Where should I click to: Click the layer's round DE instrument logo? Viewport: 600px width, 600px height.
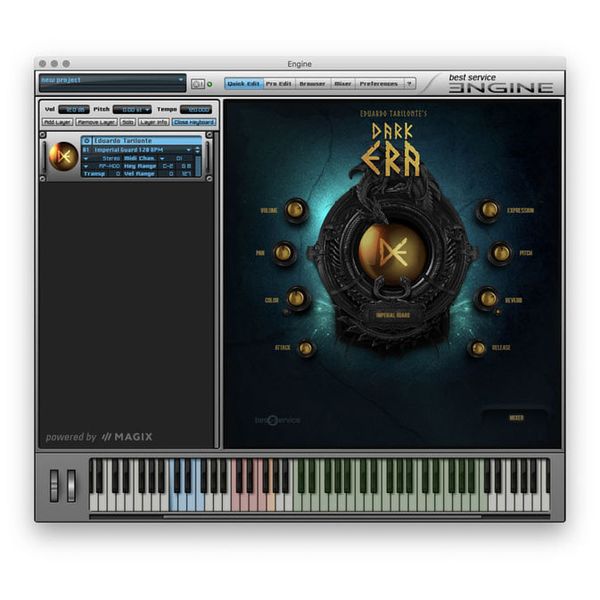click(64, 156)
